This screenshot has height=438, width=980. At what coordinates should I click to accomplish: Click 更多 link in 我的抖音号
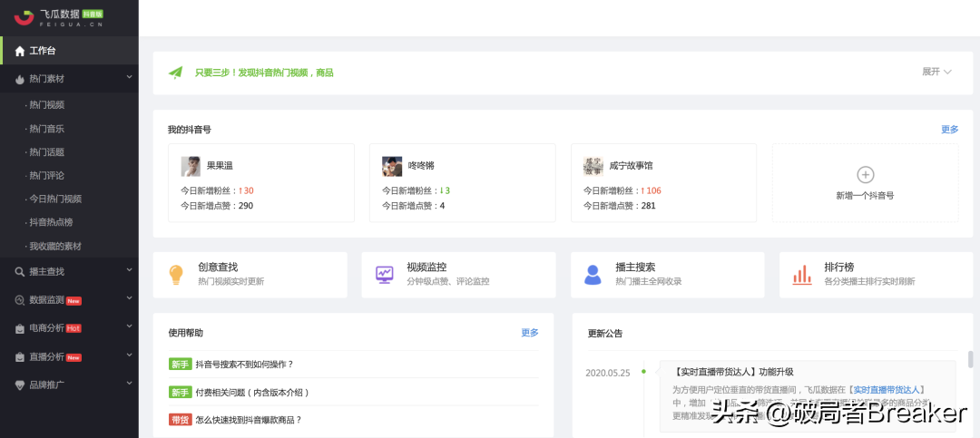pyautogui.click(x=949, y=130)
